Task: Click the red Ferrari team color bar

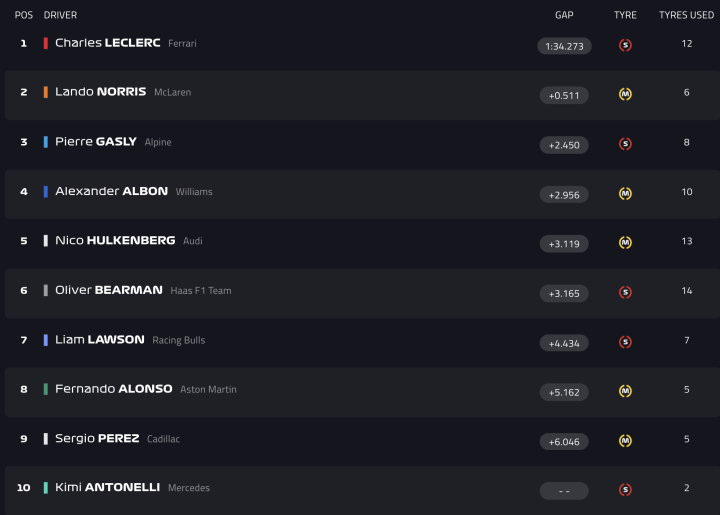Action: click(x=45, y=43)
